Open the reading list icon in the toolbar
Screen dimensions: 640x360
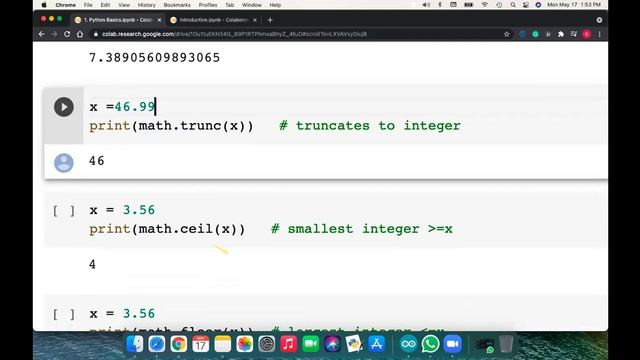[x=573, y=34]
